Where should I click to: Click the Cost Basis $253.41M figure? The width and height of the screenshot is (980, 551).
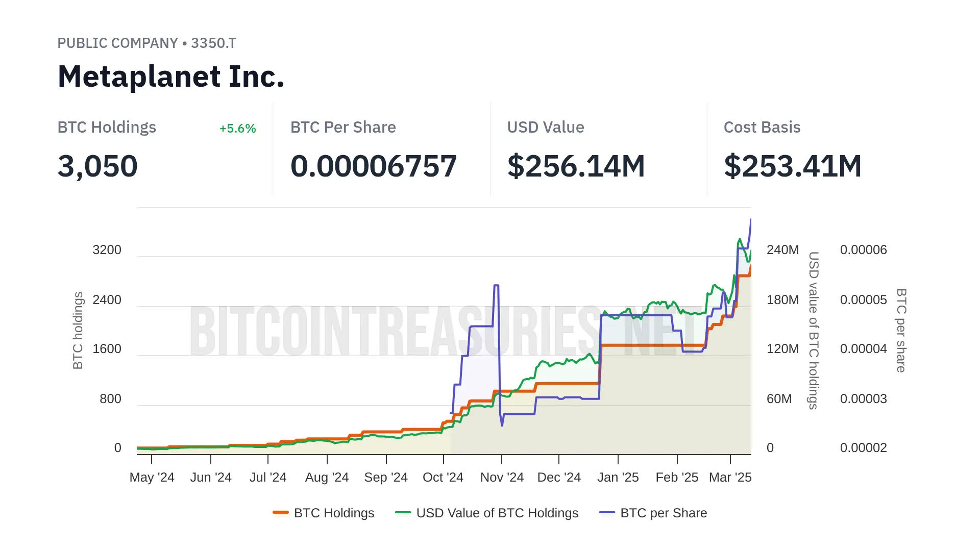792,166
